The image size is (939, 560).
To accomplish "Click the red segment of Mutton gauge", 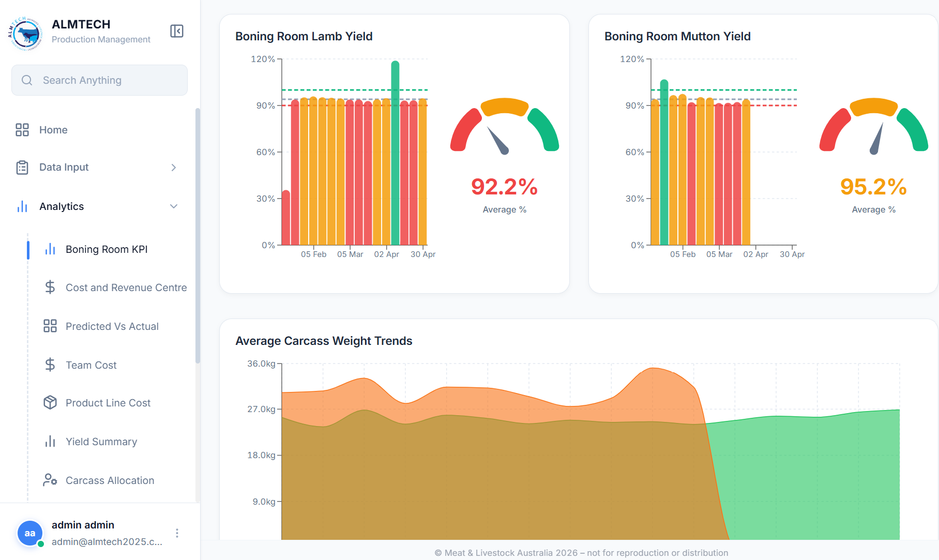I will [x=835, y=129].
